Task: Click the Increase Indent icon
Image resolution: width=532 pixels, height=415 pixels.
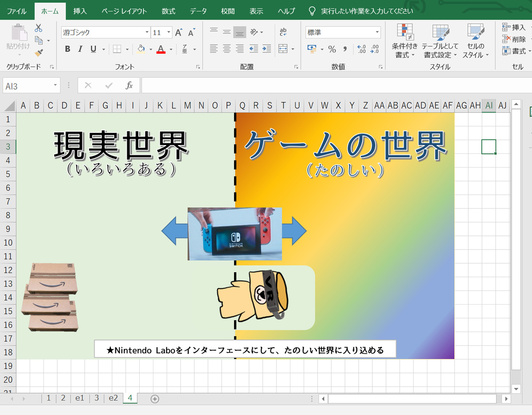Action: tap(266, 48)
